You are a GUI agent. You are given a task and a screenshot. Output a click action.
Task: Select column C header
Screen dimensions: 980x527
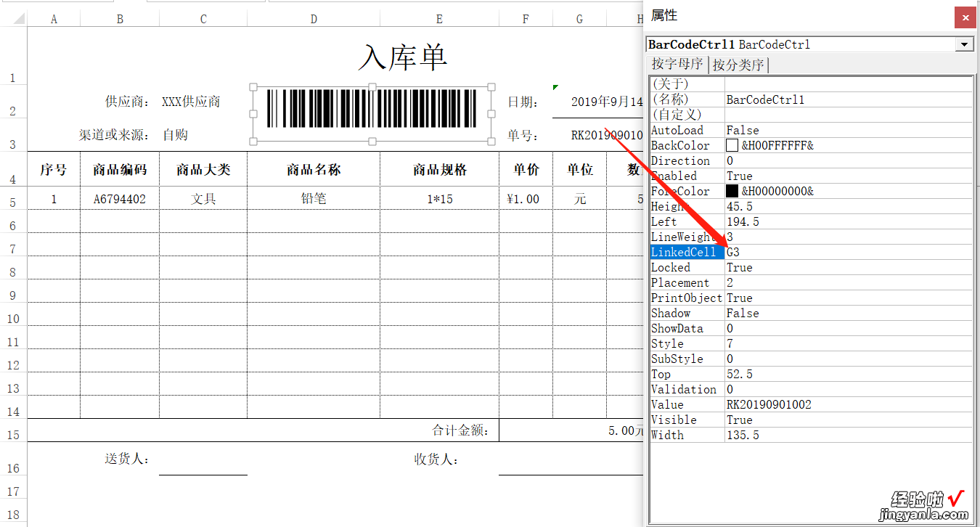click(x=203, y=19)
